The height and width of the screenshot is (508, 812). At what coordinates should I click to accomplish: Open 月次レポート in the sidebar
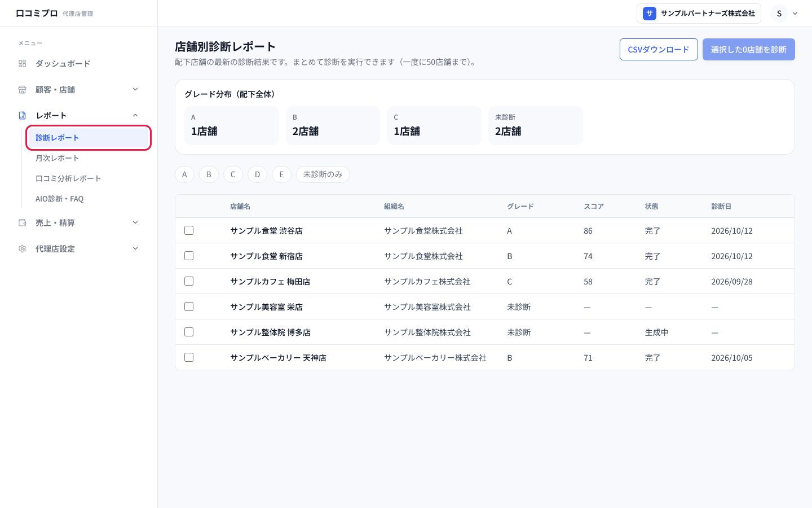(x=89, y=158)
